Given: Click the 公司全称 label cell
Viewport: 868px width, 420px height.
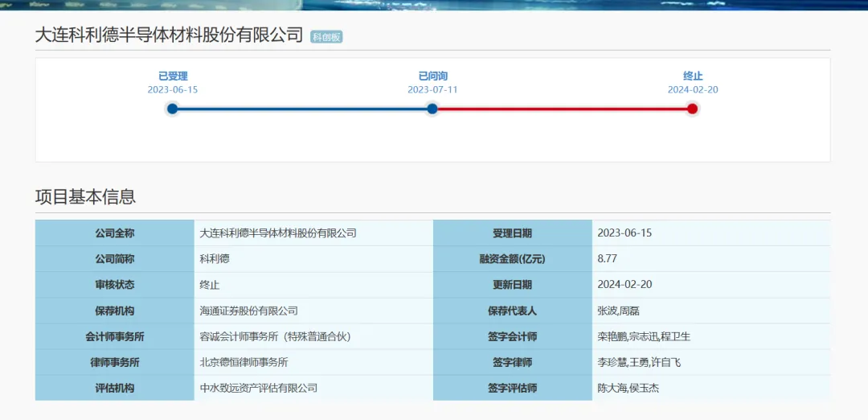Looking at the screenshot, I should pos(115,233).
